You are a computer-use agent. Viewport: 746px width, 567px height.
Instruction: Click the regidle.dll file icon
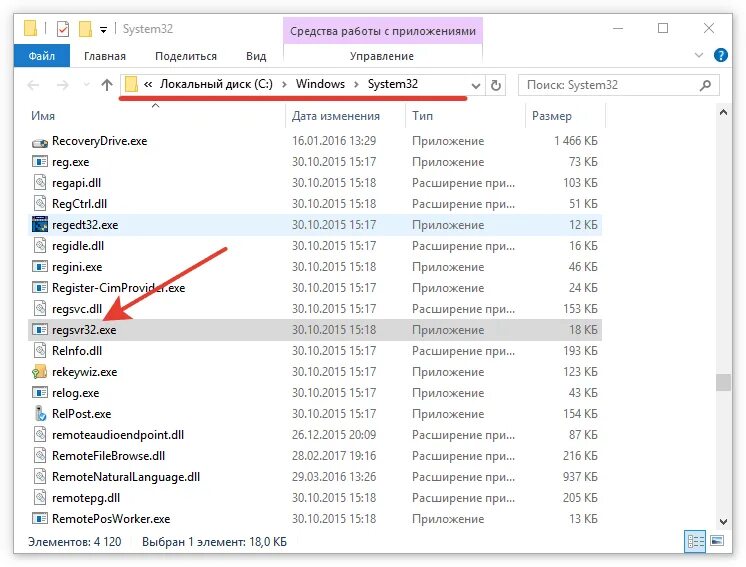tap(40, 245)
